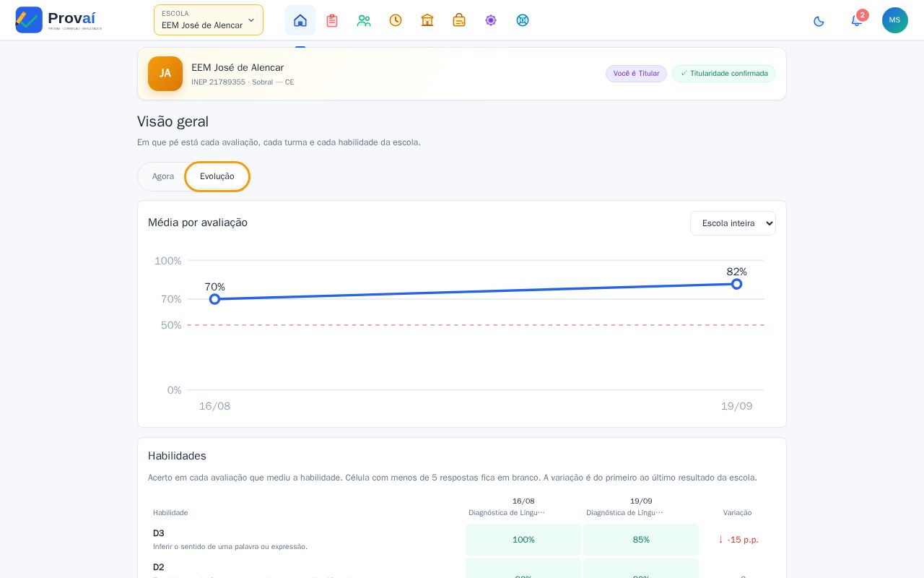Open the red clipboard assessments icon
Viewport: 924px width, 578px height.
(x=332, y=20)
